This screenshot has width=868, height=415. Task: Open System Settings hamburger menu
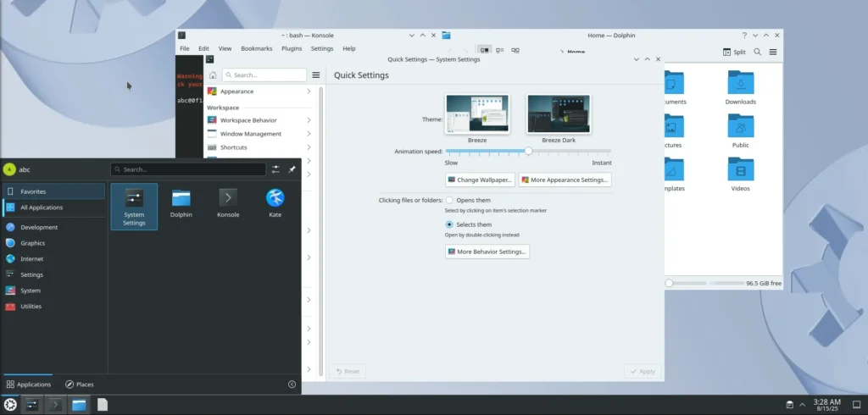click(x=315, y=75)
